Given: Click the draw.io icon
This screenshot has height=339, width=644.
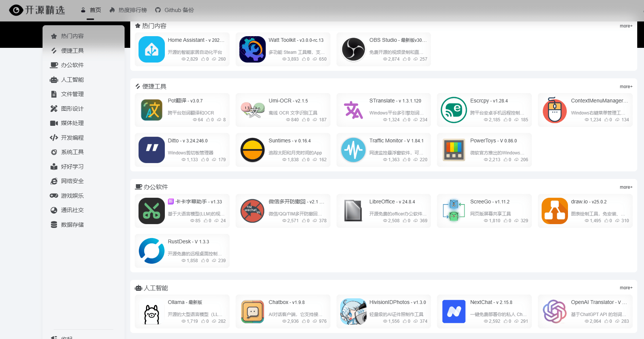Looking at the screenshot, I should coord(554,211).
